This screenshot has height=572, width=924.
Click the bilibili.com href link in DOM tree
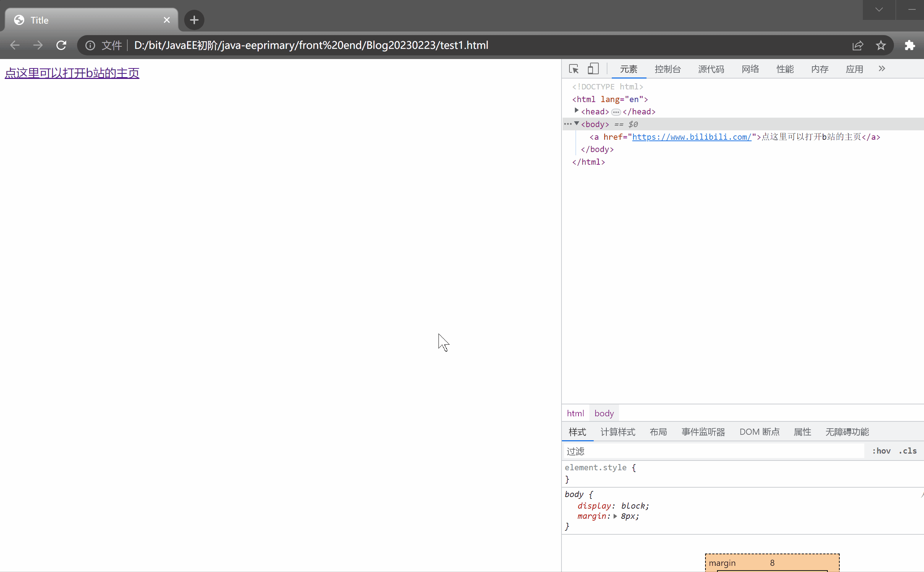[691, 137]
